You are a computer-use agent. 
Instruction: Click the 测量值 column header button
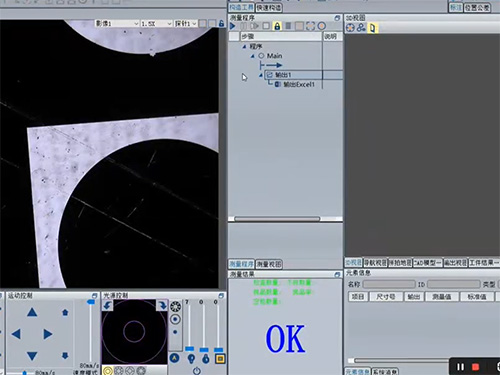coord(442,297)
